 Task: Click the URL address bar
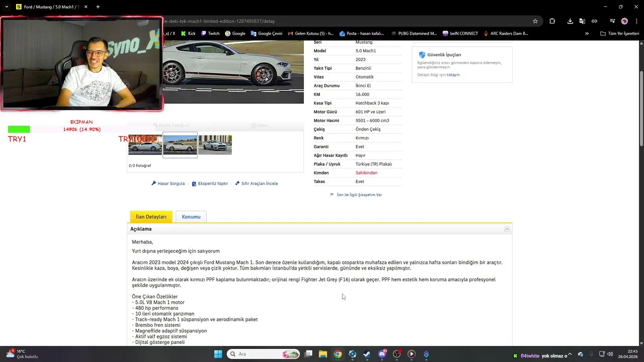(x=347, y=21)
